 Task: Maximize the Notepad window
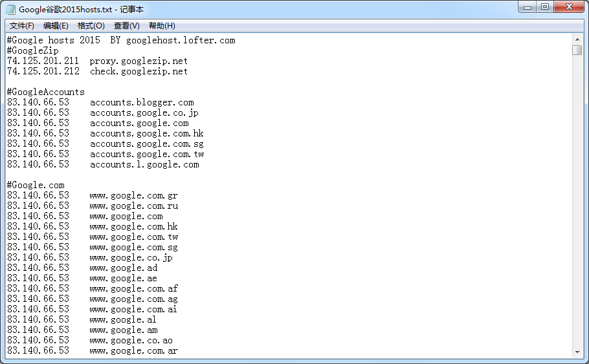click(x=545, y=7)
